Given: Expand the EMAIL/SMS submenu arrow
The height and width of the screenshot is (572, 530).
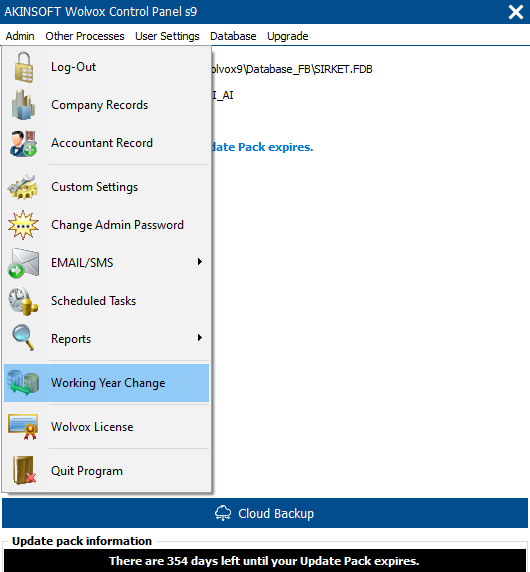Looking at the screenshot, I should pos(200,262).
